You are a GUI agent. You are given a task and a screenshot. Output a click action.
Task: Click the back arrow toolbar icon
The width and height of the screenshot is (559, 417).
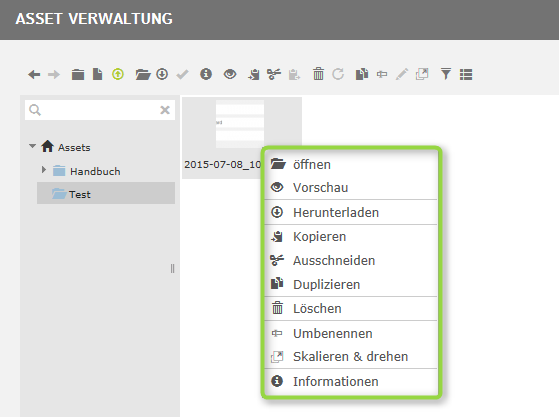pos(34,74)
